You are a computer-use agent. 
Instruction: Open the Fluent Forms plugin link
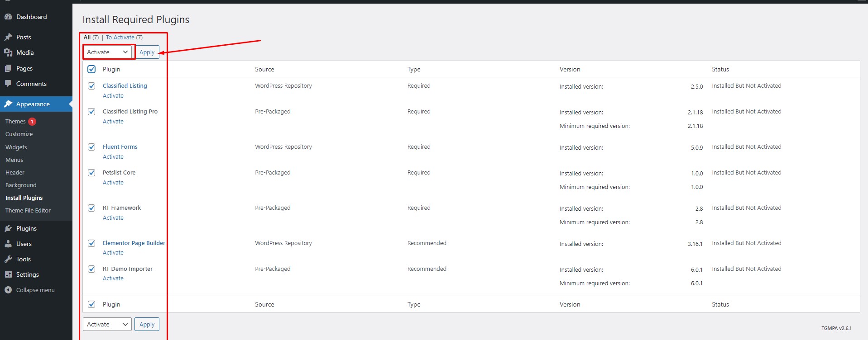coord(120,146)
